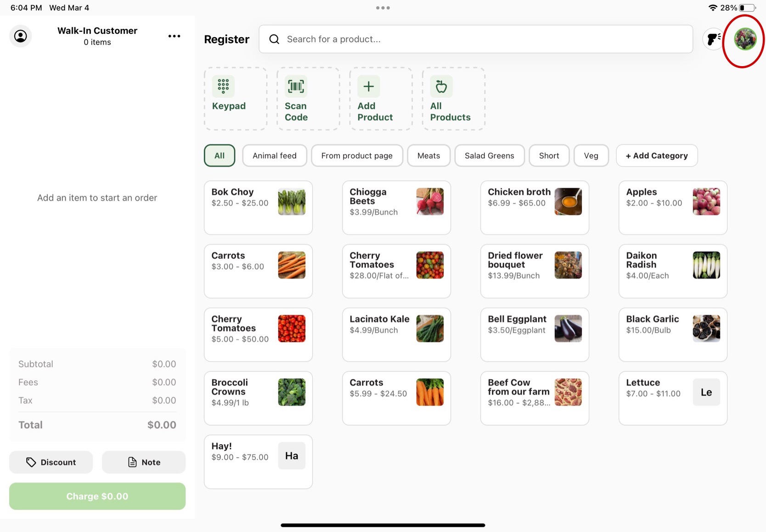The height and width of the screenshot is (532, 766).
Task: Focus the product search field
Action: click(x=475, y=39)
